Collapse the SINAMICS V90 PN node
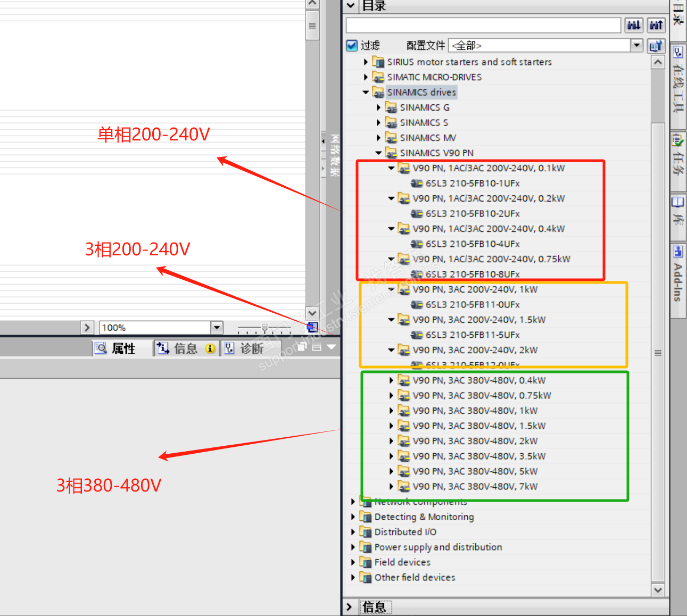The image size is (687, 616). coord(378,153)
